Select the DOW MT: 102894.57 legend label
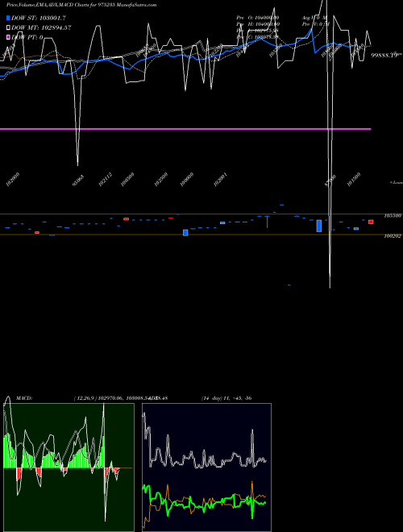This screenshot has height=532, width=403. click(41, 27)
